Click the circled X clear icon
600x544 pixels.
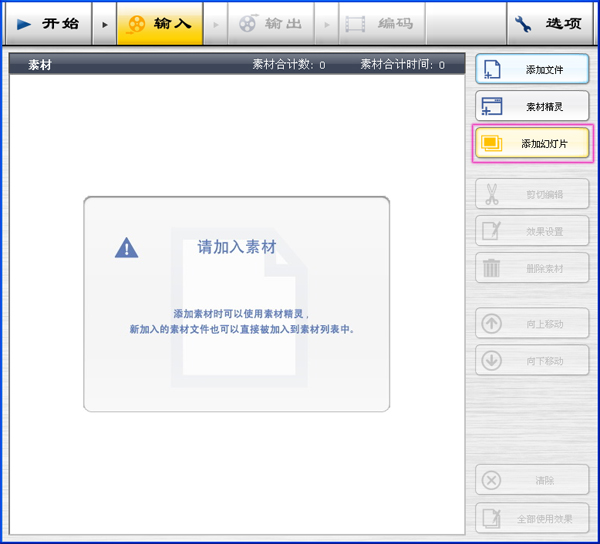point(492,480)
